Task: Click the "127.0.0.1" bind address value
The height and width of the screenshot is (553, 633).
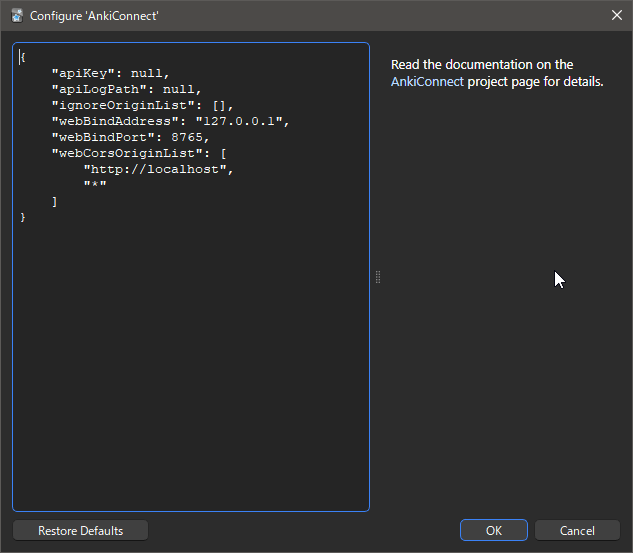Action: [241, 121]
